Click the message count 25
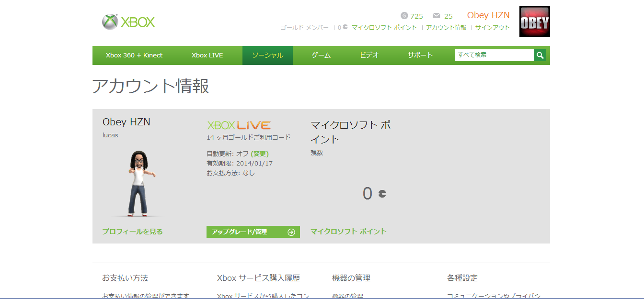 pos(448,16)
